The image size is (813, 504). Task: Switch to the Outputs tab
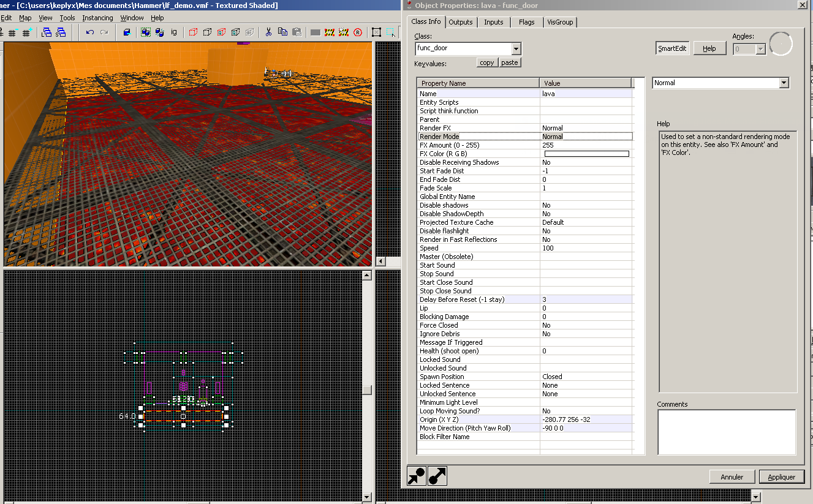pos(461,22)
